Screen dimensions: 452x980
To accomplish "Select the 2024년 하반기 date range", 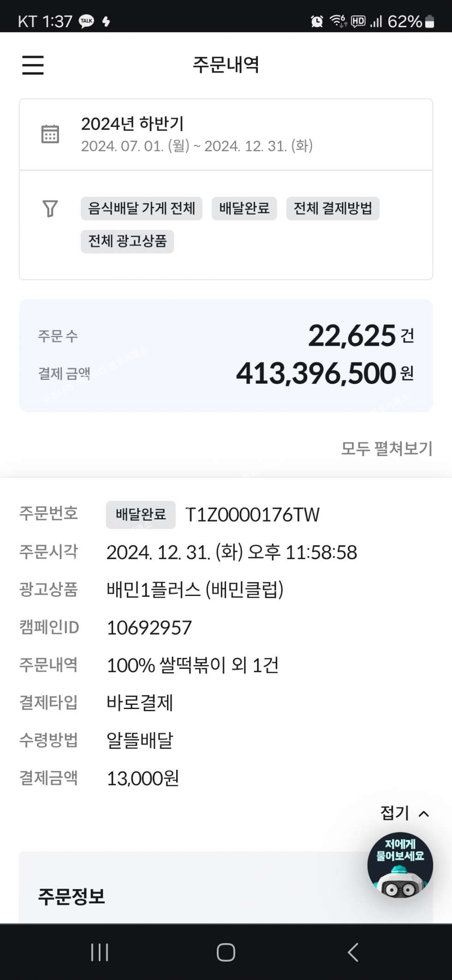I will click(x=226, y=134).
